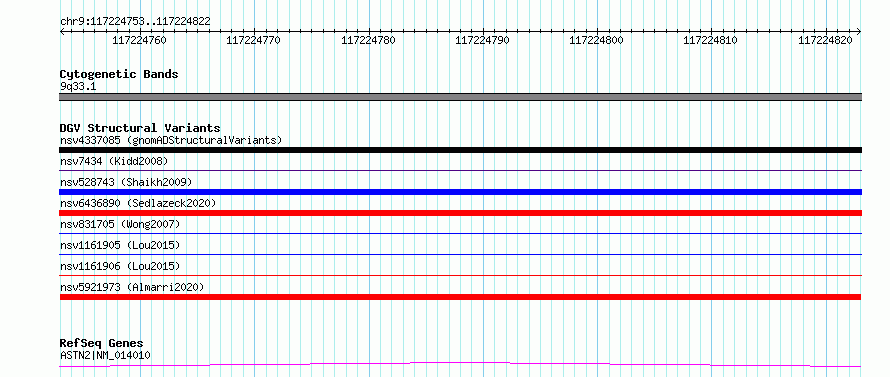This screenshot has height=377, width=890.
Task: Select ruler position 117224780
Action: click(x=368, y=40)
